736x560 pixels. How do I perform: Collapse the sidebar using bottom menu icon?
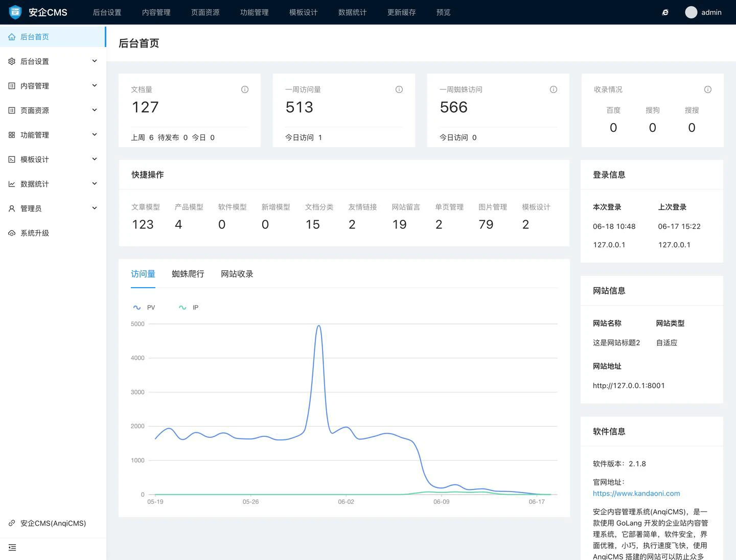click(12, 548)
